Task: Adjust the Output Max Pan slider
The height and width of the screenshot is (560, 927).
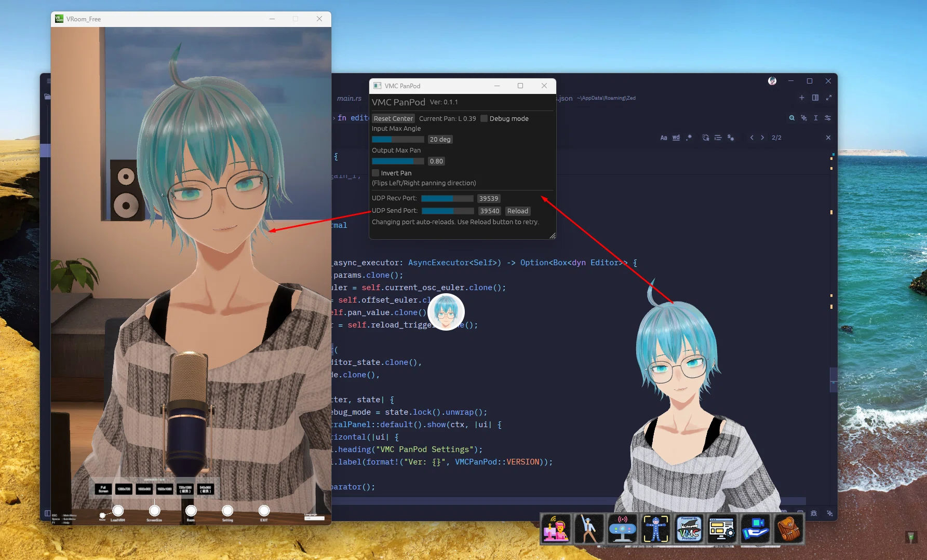Action: (398, 161)
